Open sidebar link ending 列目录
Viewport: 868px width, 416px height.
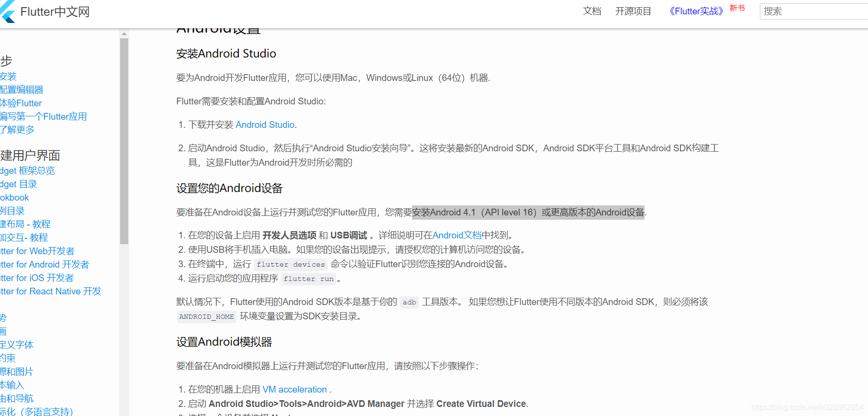12,211
